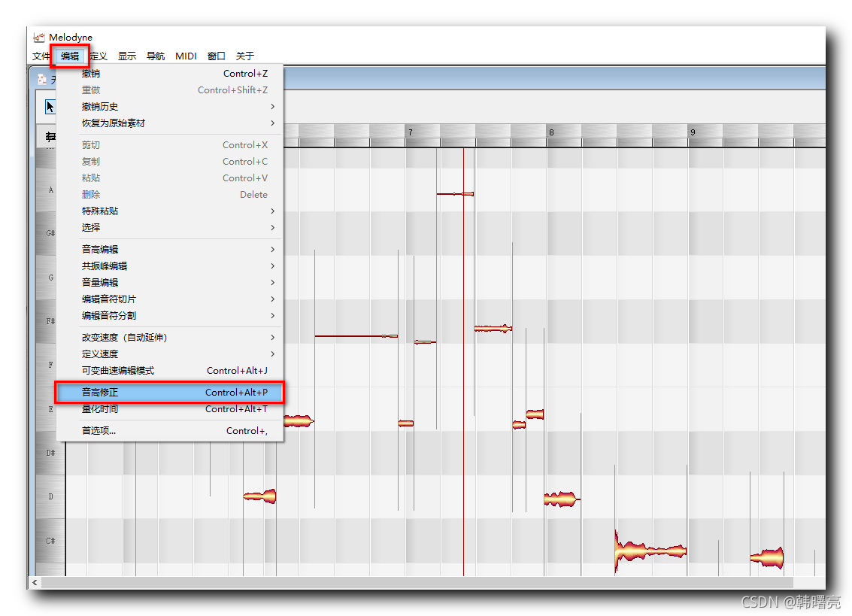The width and height of the screenshot is (852, 616).
Task: Open the 文件 menu
Action: tap(41, 56)
